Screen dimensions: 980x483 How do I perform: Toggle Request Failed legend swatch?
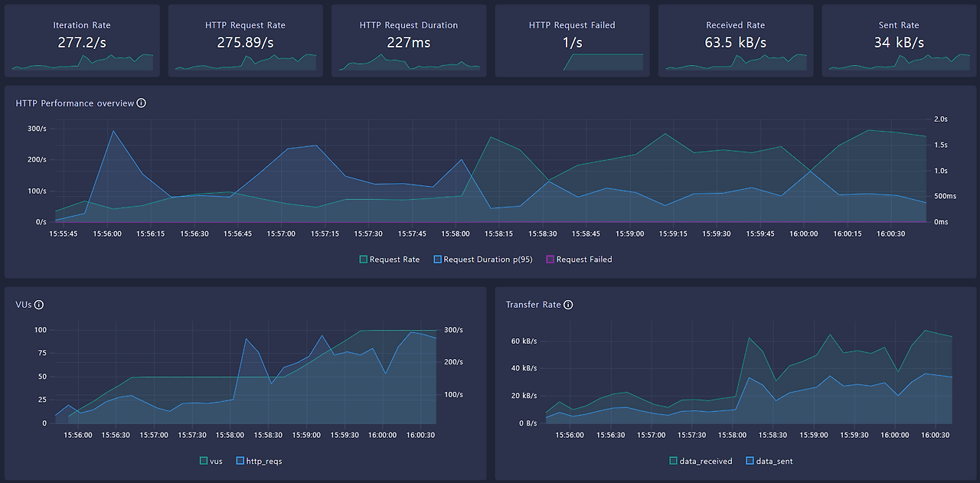550,259
